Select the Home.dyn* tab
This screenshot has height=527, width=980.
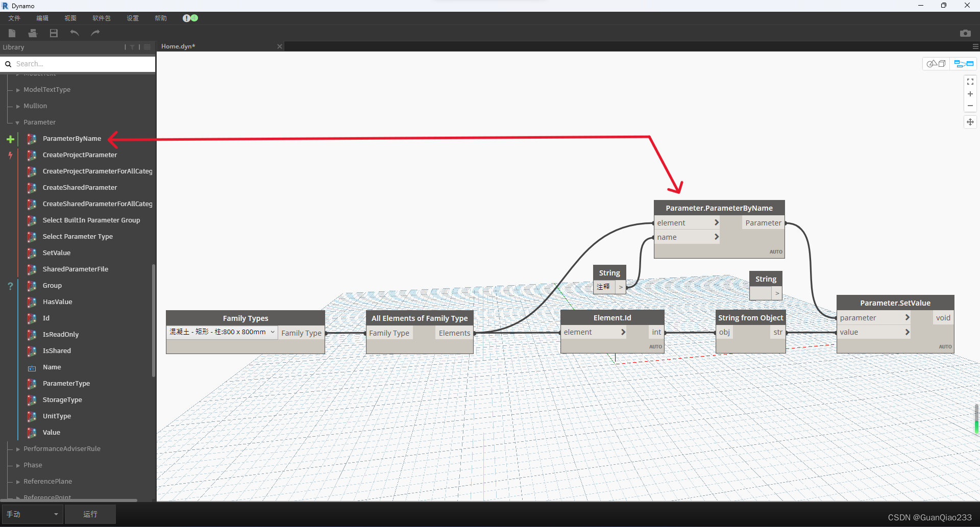178,46
